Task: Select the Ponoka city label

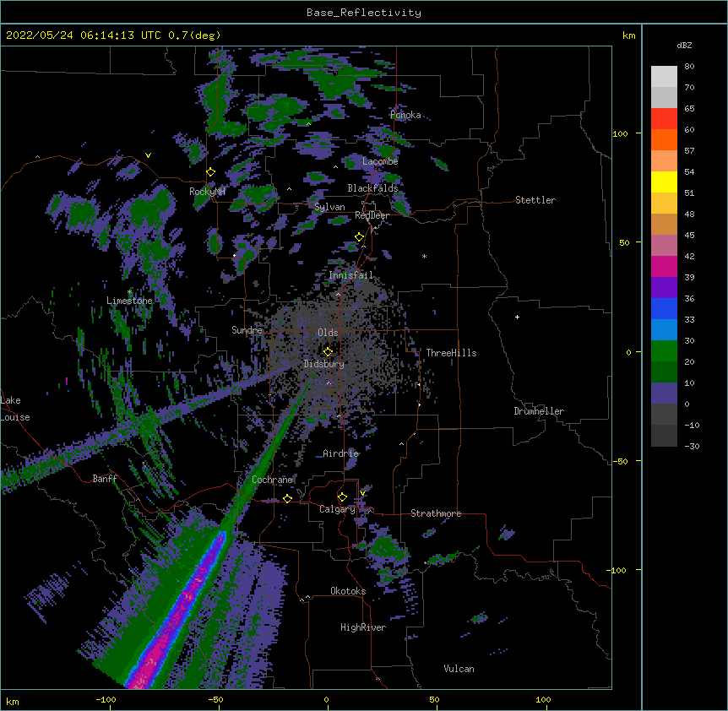Action: tap(405, 115)
